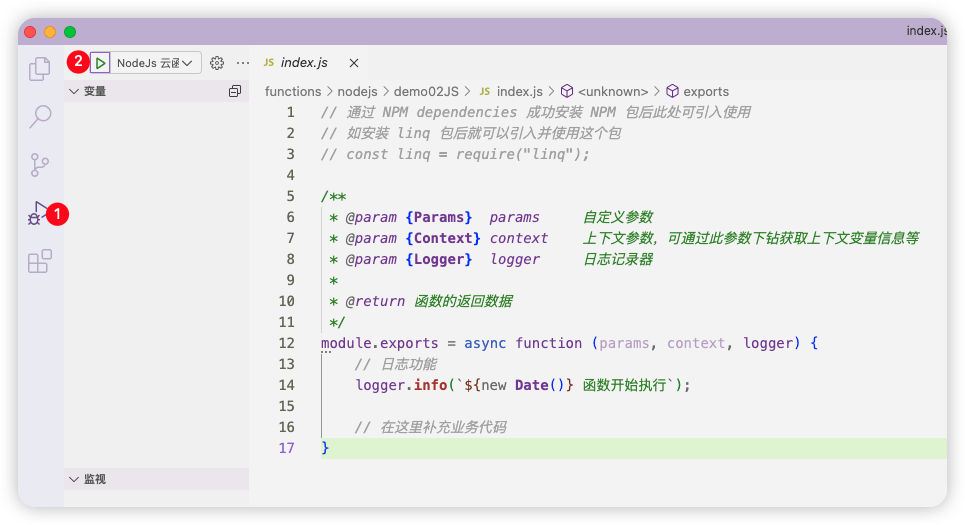965x525 pixels.
Task: Open the Search panel icon
Action: pyautogui.click(x=40, y=116)
